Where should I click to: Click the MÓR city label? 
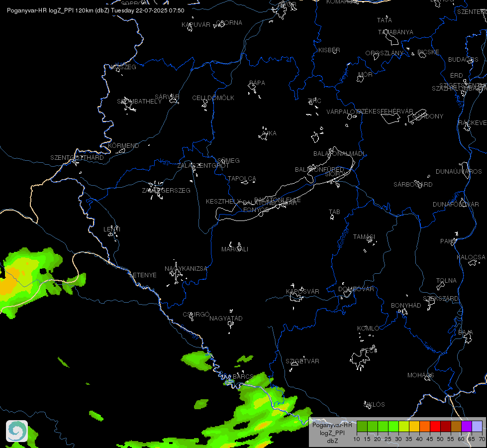[365, 74]
